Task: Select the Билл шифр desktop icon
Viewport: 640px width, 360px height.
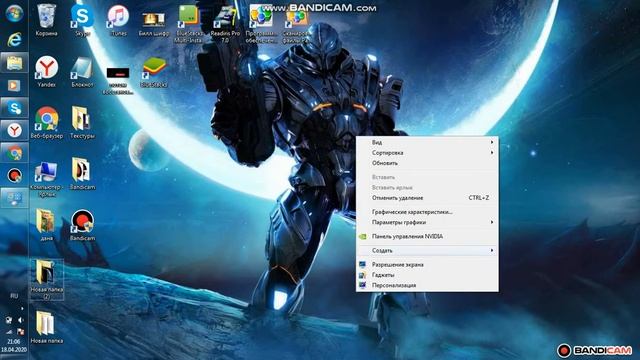Action: 154,22
